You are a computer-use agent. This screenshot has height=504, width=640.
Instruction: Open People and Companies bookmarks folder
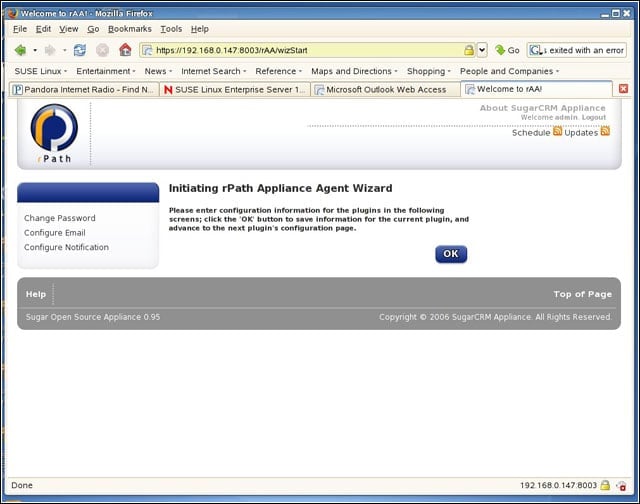coord(509,71)
